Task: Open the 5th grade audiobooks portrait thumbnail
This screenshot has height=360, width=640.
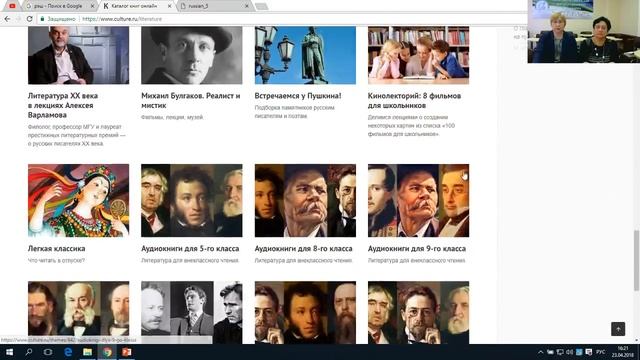Action: 191,200
